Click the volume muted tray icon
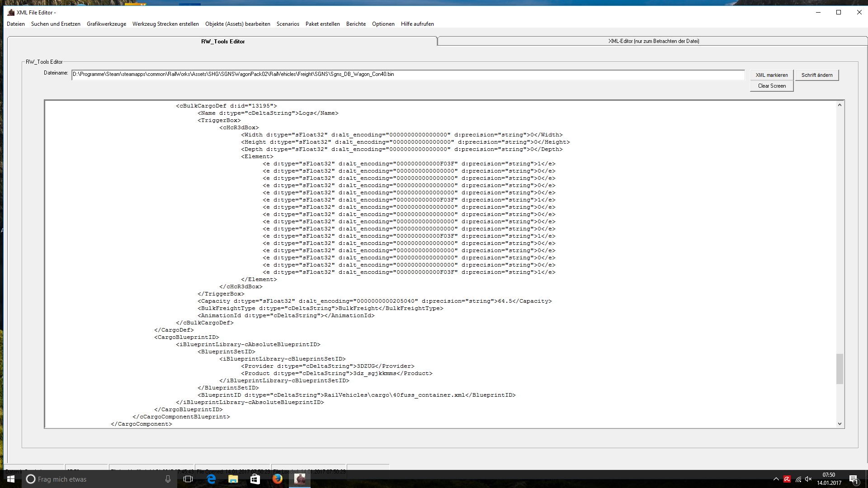The width and height of the screenshot is (868, 488). click(x=808, y=479)
